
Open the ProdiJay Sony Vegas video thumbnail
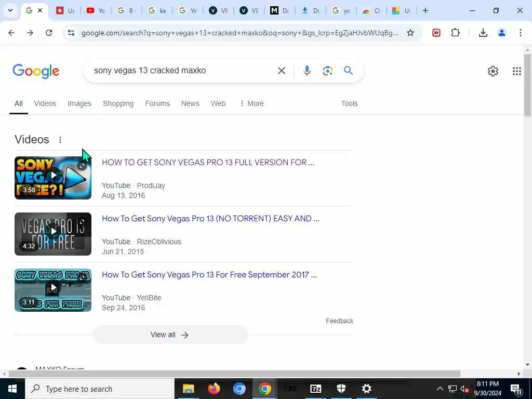53,178
